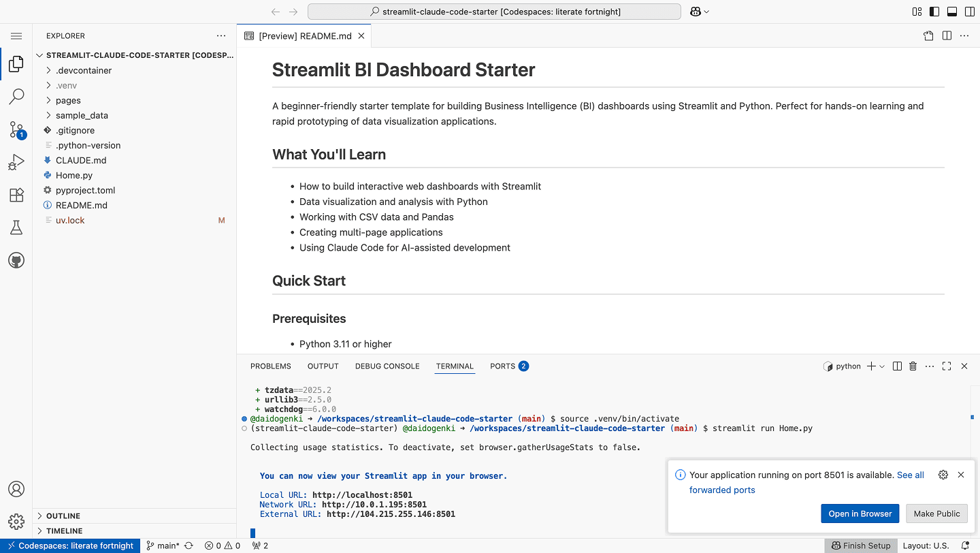The height and width of the screenshot is (553, 980).
Task: Open Source Control view icon
Action: click(16, 129)
